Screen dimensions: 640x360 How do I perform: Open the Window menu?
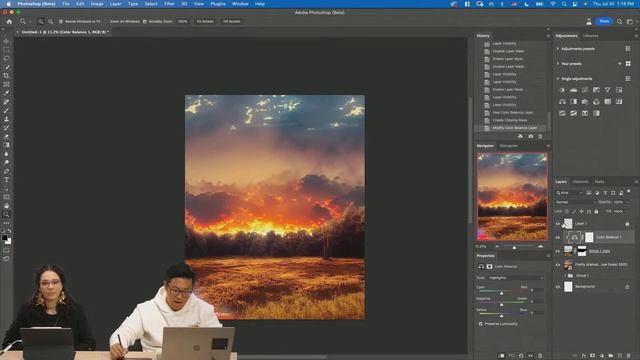coord(240,4)
